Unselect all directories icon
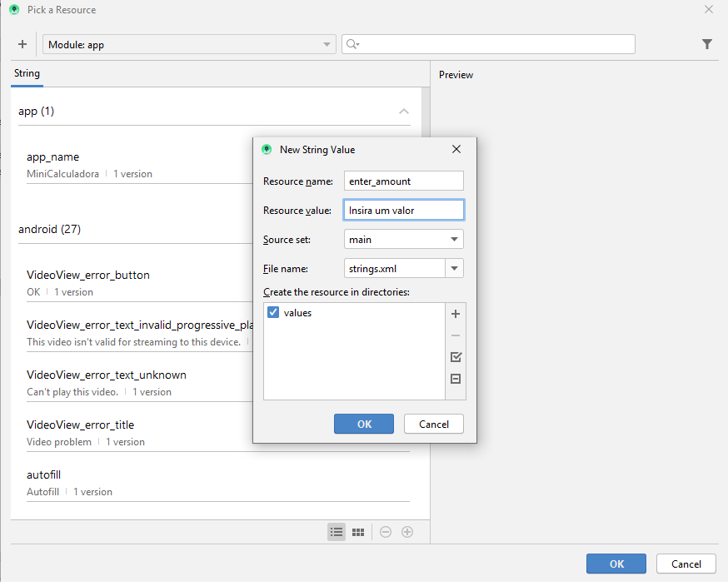Screen dimensions: 728x586 tap(456, 379)
